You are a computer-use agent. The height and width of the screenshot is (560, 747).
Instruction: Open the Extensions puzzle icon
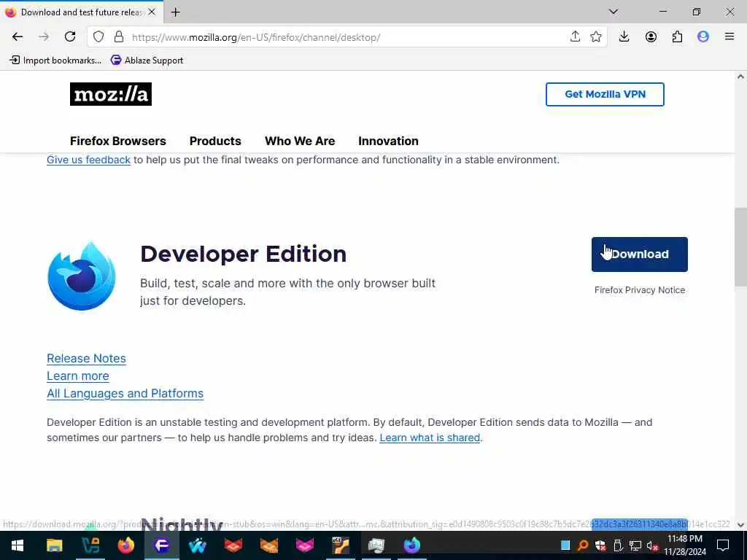pos(677,36)
